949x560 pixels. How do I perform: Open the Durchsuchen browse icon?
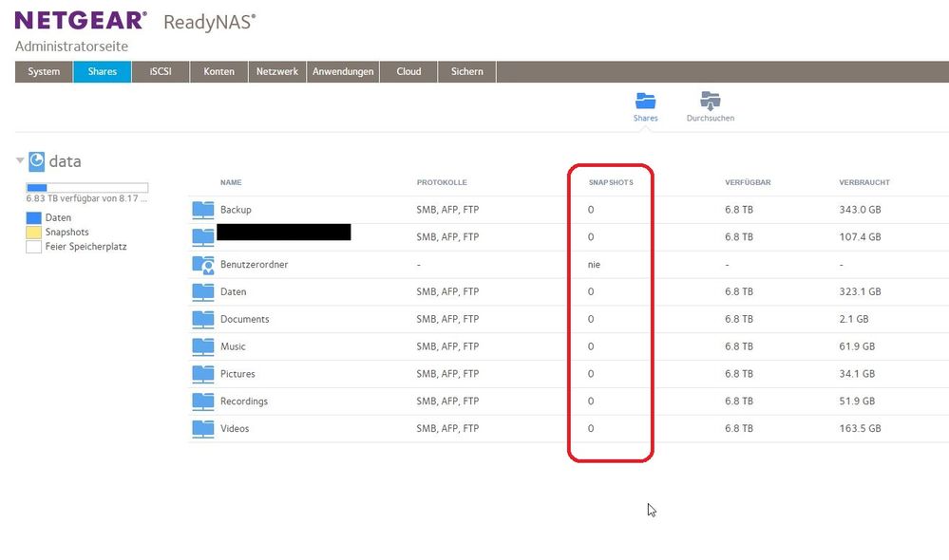coord(710,102)
